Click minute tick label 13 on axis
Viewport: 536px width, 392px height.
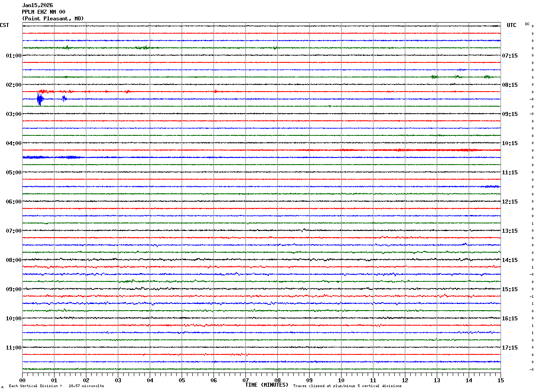[x=437, y=380]
